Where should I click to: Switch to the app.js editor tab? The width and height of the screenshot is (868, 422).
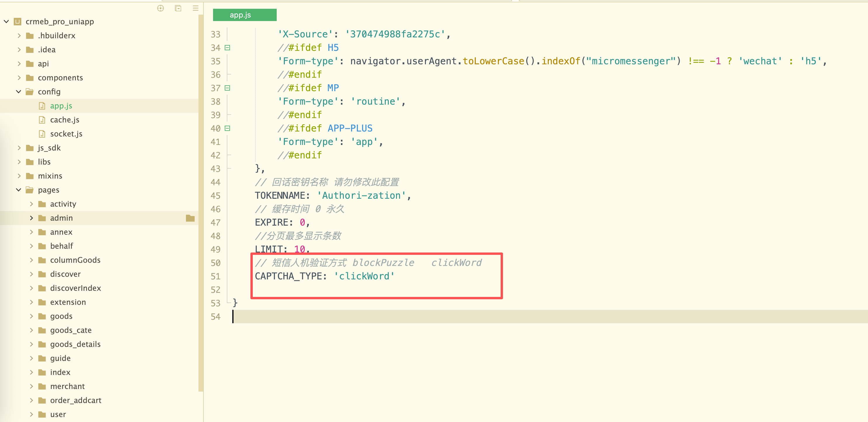pyautogui.click(x=244, y=15)
